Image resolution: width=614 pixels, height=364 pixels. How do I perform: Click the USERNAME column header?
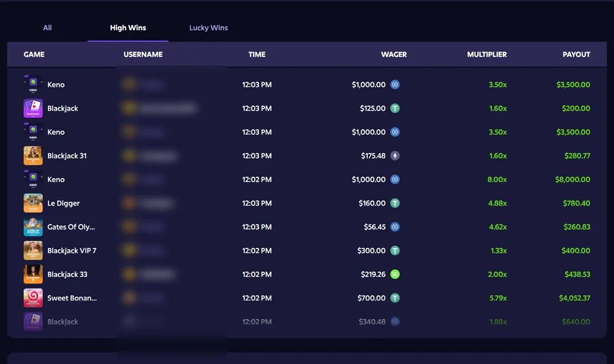click(143, 55)
